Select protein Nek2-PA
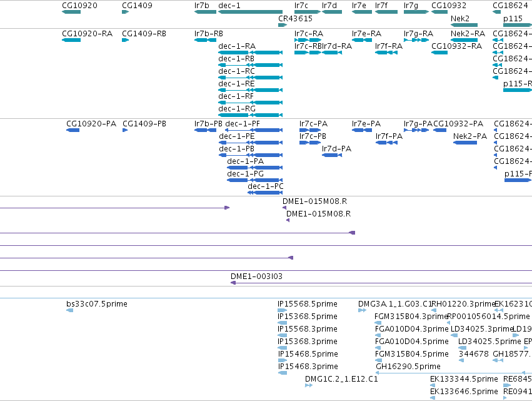532x401 pixels. point(465,143)
